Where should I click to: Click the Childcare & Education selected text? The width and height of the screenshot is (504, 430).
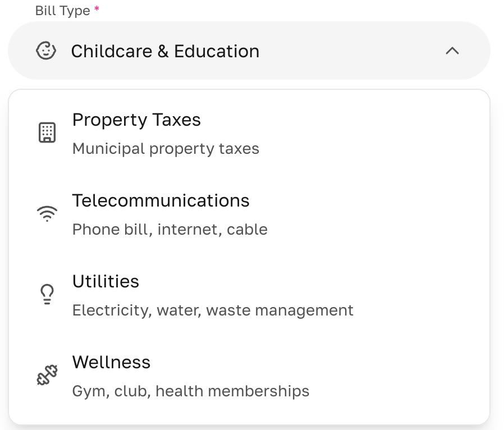pos(165,51)
